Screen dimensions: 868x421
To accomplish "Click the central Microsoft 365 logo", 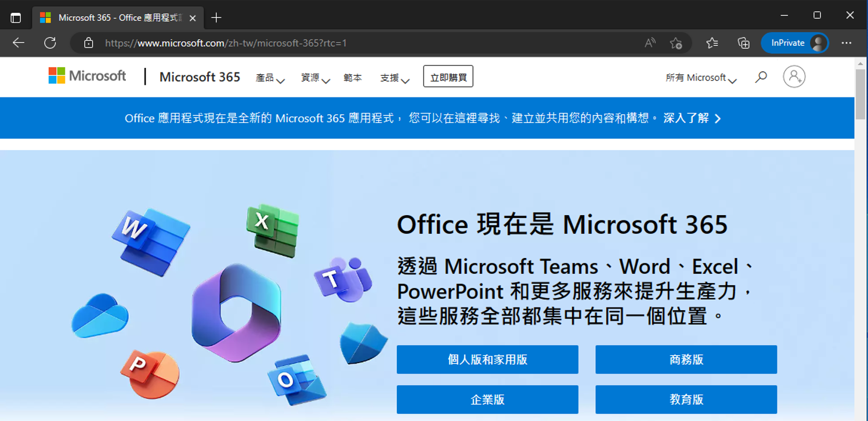I will tap(236, 313).
